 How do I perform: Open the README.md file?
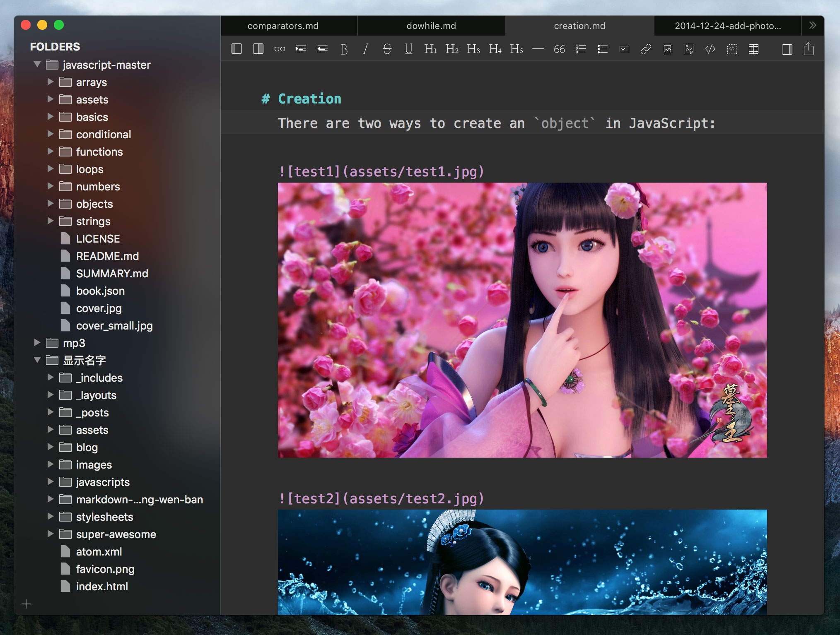click(107, 256)
